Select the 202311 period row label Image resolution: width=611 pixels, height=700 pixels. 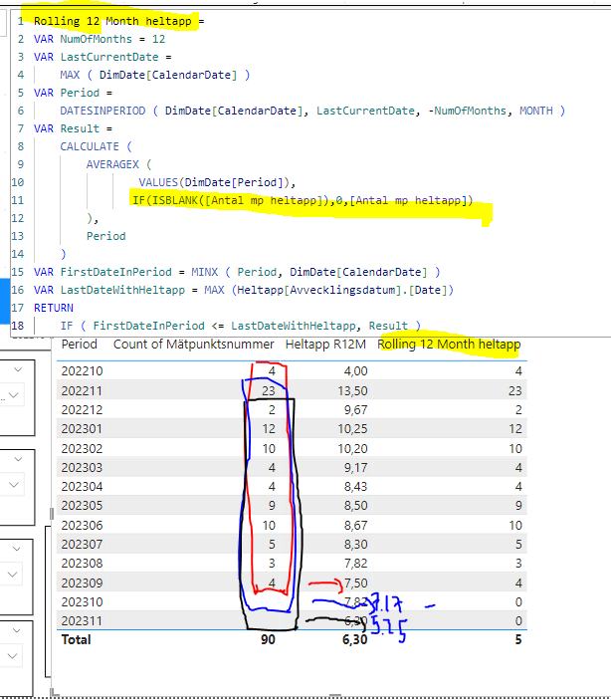click(x=82, y=621)
